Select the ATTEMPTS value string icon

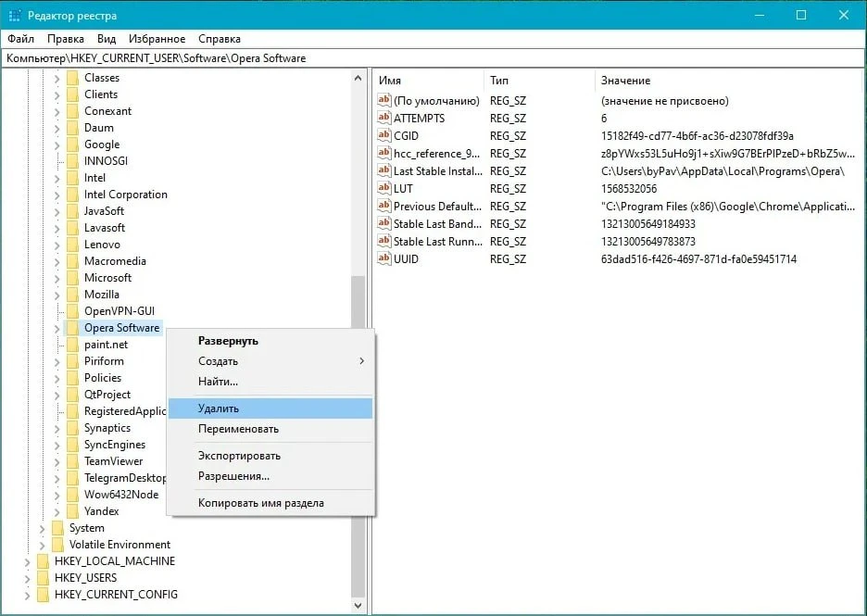pyautogui.click(x=383, y=118)
